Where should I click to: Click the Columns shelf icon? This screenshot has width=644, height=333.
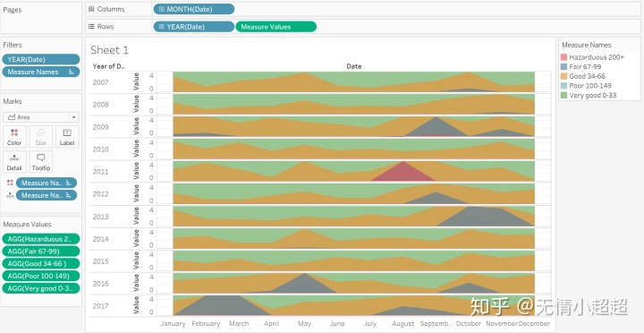pyautogui.click(x=91, y=9)
